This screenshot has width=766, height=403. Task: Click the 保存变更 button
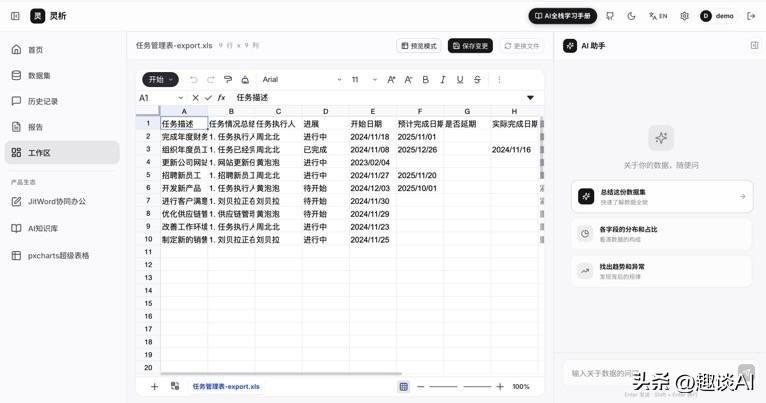470,46
